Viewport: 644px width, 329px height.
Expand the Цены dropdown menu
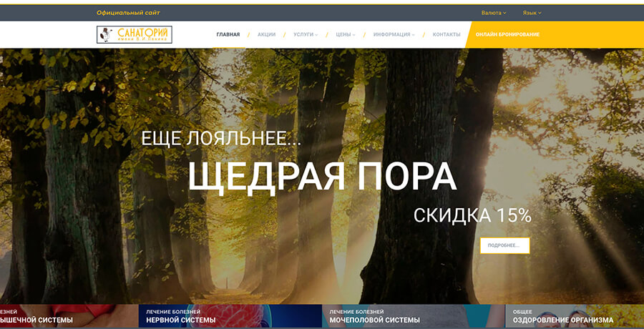[x=346, y=34]
